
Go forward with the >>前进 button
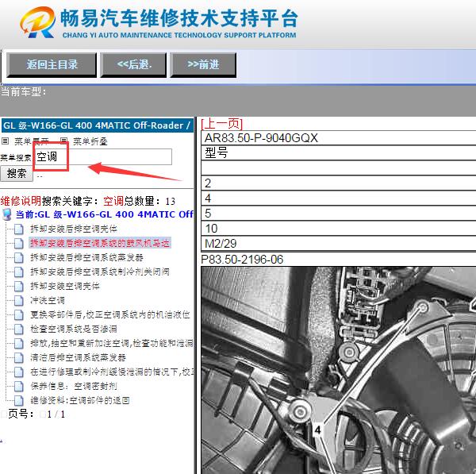[203, 65]
